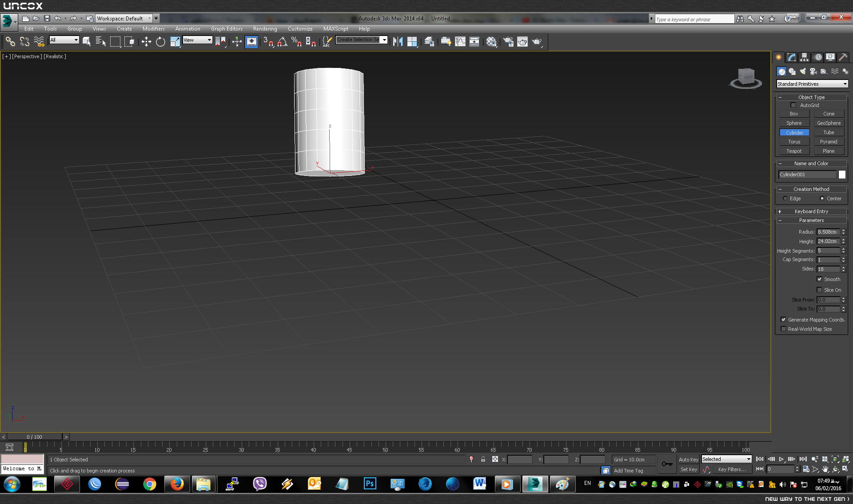Click the Mirror tool icon

coord(398,42)
